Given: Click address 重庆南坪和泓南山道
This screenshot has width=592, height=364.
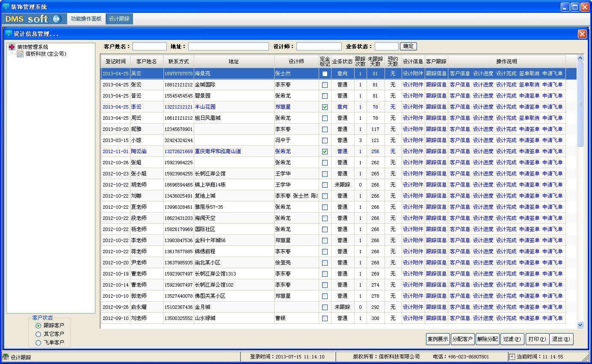Looking at the screenshot, I should 218,151.
